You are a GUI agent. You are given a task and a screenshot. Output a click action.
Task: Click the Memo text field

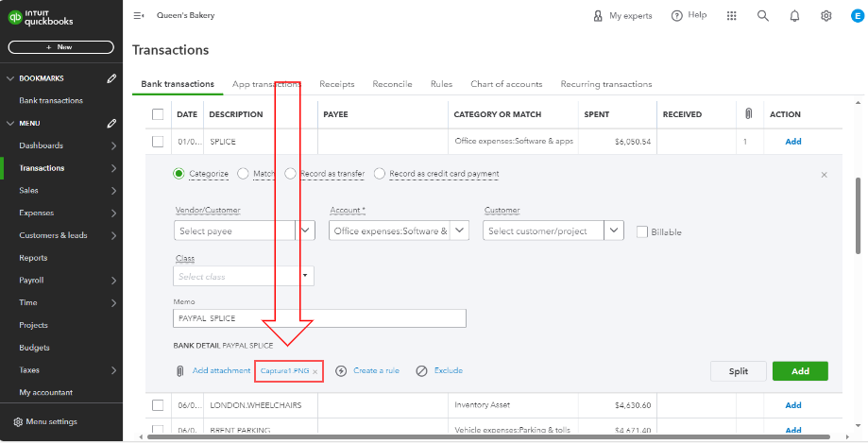(320, 318)
